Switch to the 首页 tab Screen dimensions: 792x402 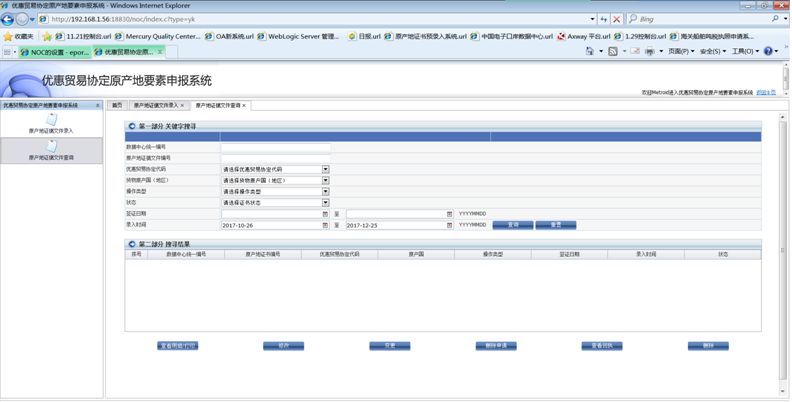(117, 105)
